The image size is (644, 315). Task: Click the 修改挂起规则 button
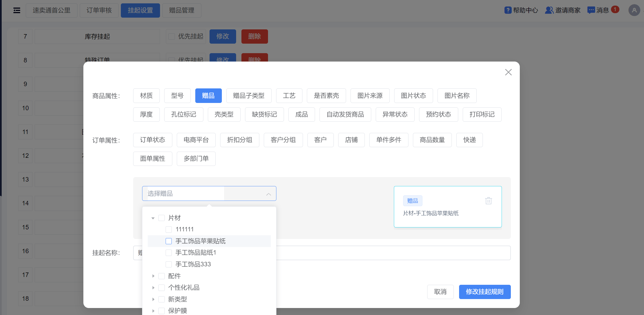pos(485,292)
